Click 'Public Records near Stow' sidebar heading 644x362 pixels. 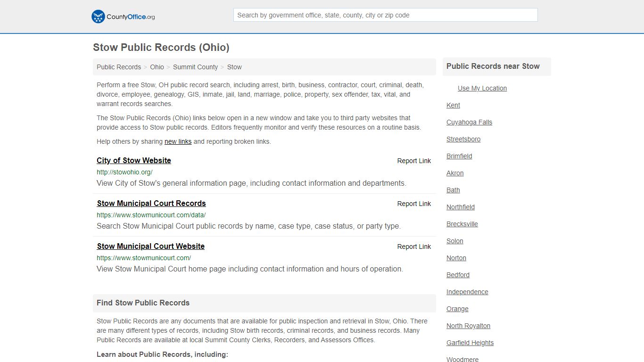coord(493,66)
